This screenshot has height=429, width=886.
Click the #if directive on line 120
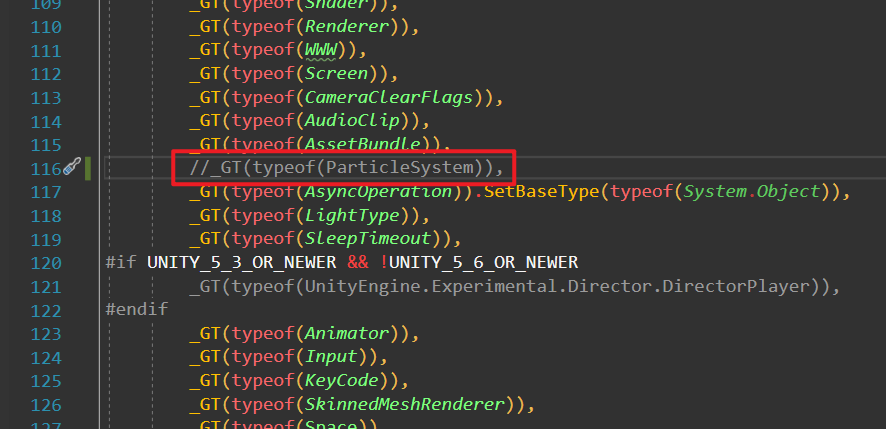click(121, 263)
